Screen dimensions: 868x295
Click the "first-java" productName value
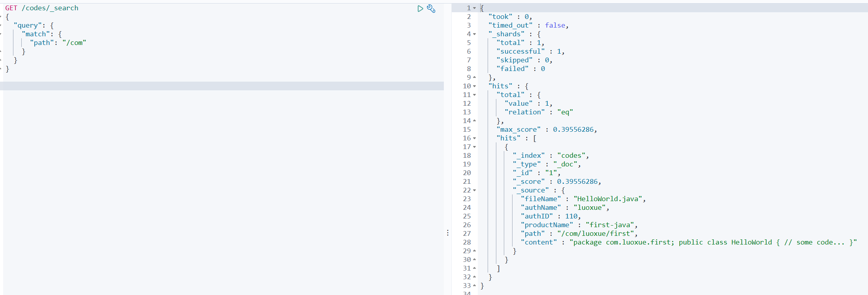(610, 225)
